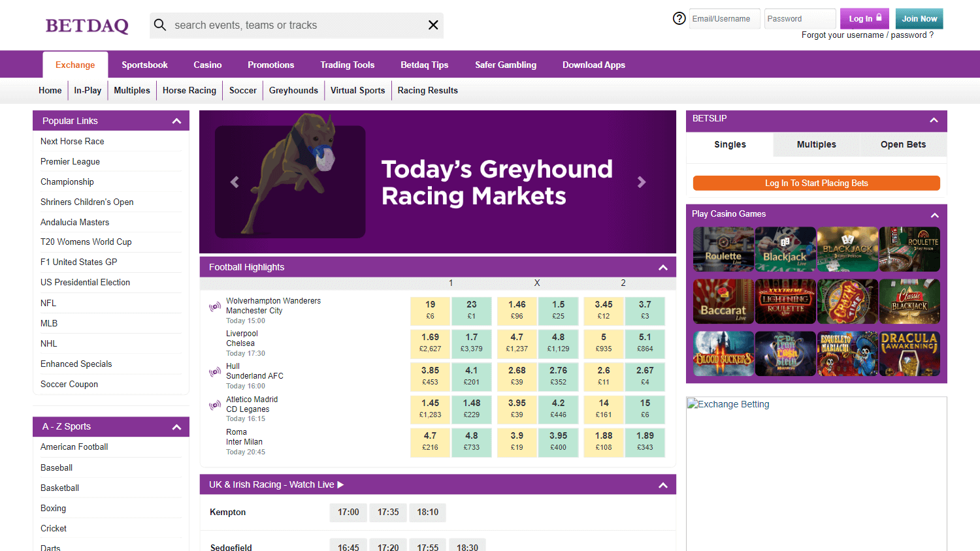Open Blood Suckers game tile
Viewport: 980px width, 551px height.
click(x=723, y=353)
